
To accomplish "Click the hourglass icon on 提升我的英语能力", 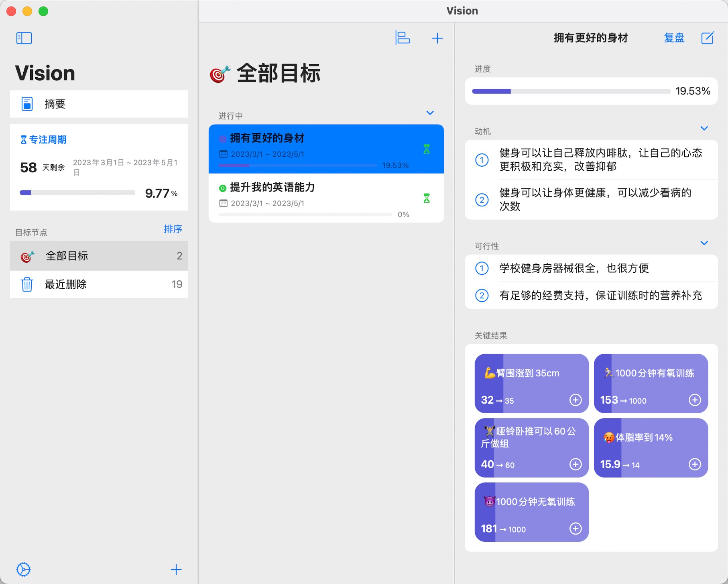I will click(x=427, y=198).
